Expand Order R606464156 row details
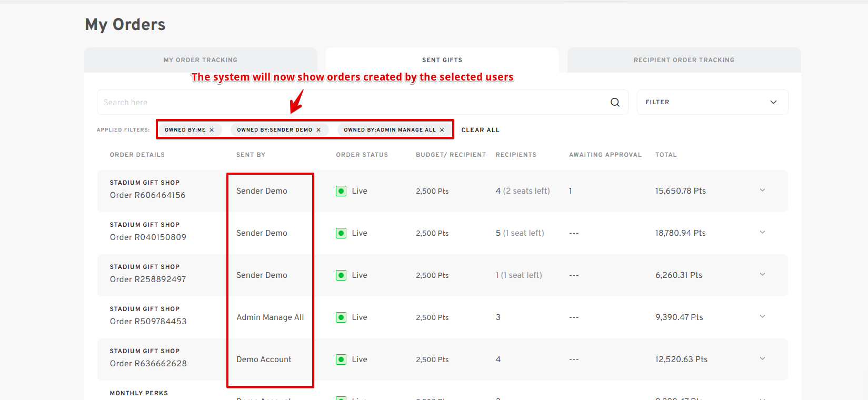This screenshot has width=868, height=400. pyautogui.click(x=762, y=190)
